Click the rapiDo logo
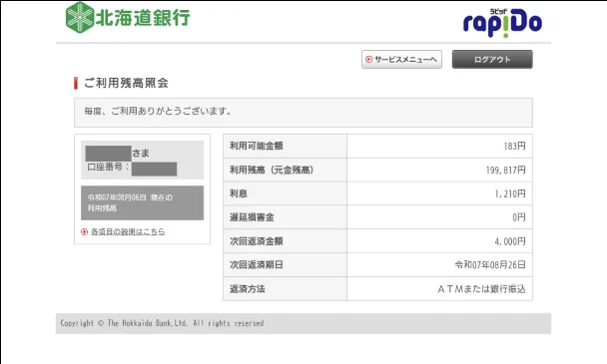This screenshot has height=364, width=607. tap(502, 23)
